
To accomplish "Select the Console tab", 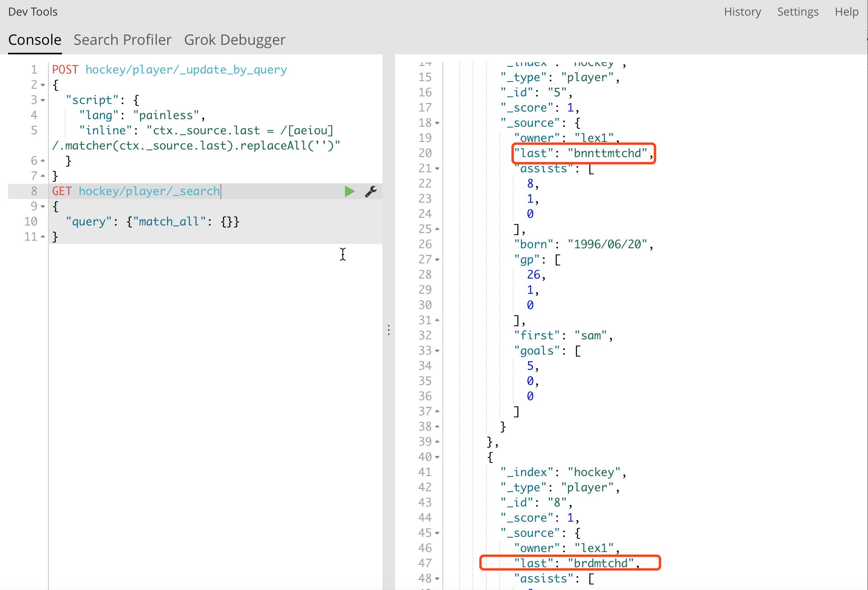I will (35, 40).
